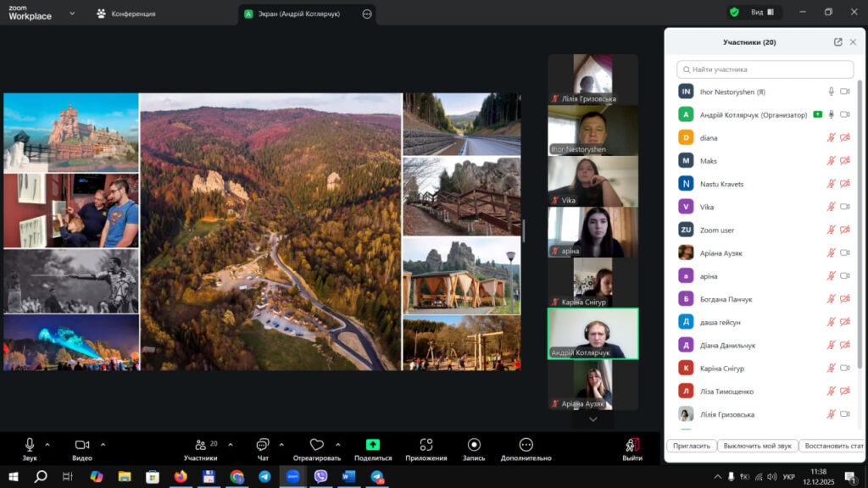Click the Пригласить button
Image resolution: width=868 pixels, height=488 pixels.
click(691, 446)
